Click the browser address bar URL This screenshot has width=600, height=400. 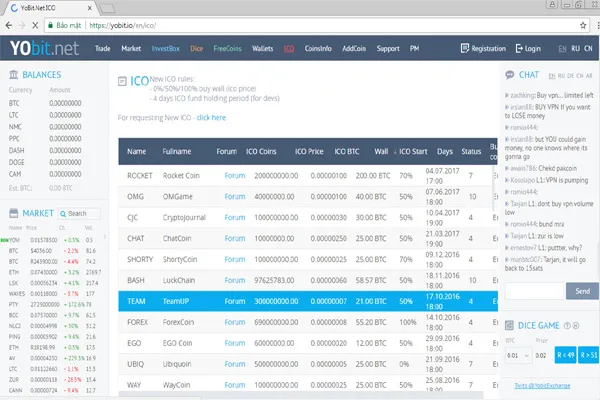click(x=123, y=26)
